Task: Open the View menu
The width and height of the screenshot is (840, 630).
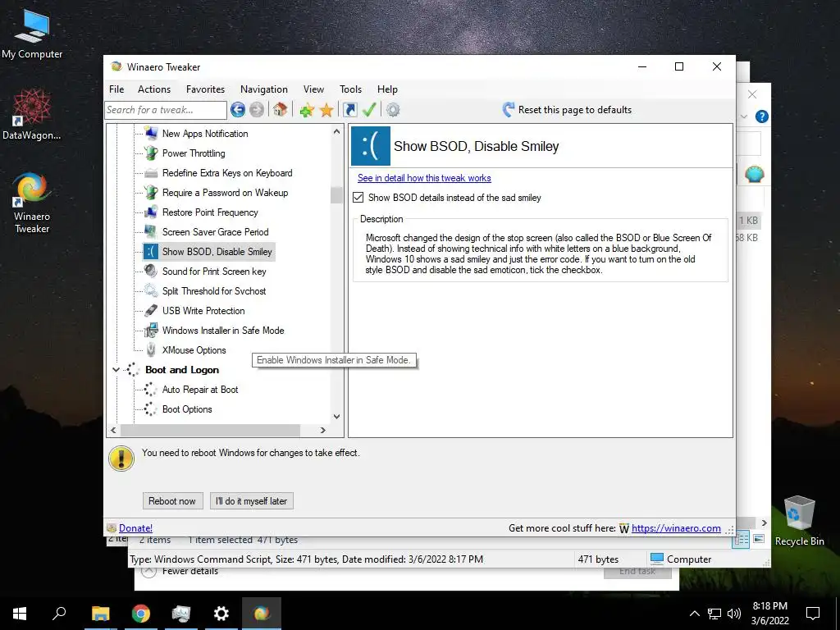Action: pos(313,89)
